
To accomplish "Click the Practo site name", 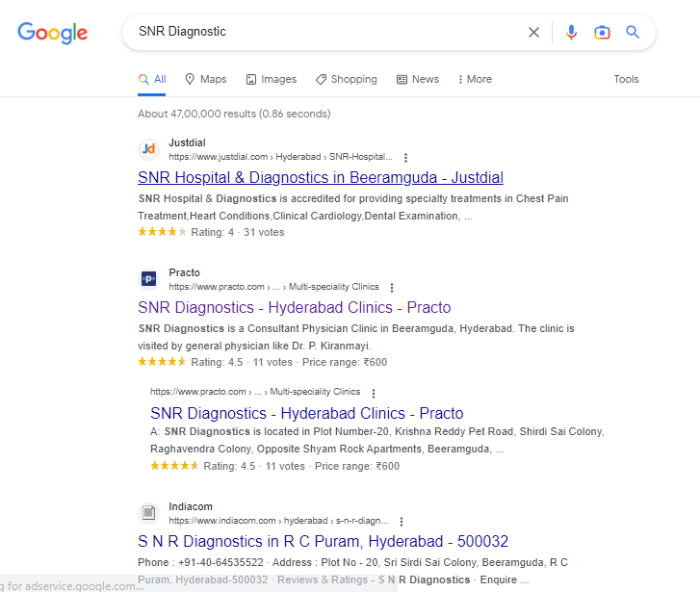I will coord(184,272).
